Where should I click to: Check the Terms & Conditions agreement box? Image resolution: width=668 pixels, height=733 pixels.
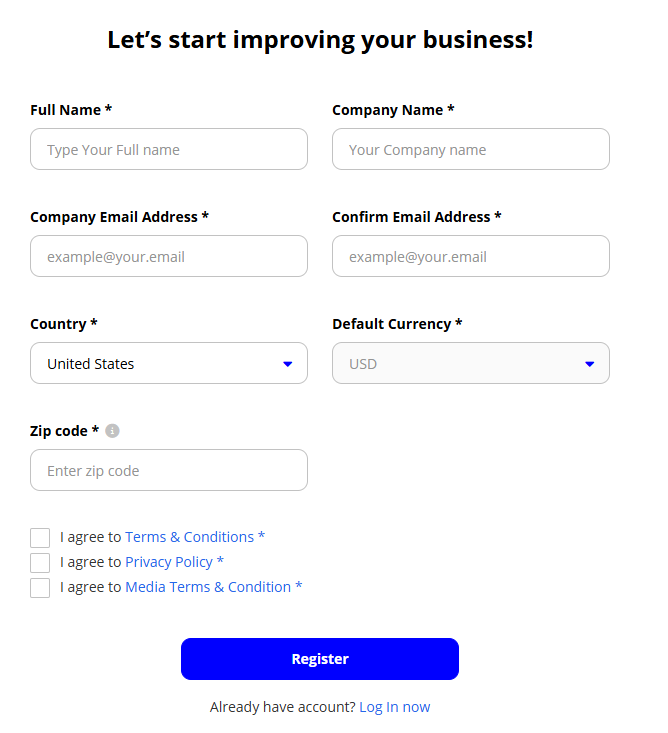tap(40, 538)
